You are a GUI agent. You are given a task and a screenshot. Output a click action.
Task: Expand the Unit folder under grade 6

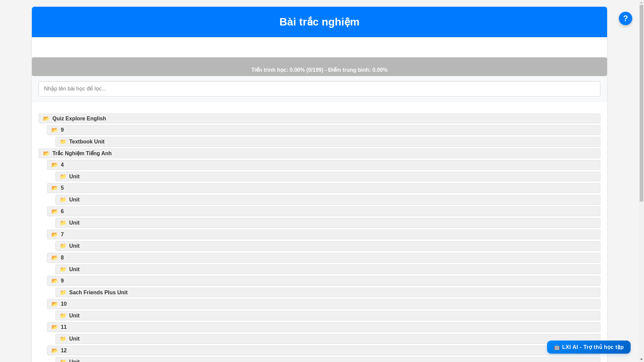click(x=328, y=223)
